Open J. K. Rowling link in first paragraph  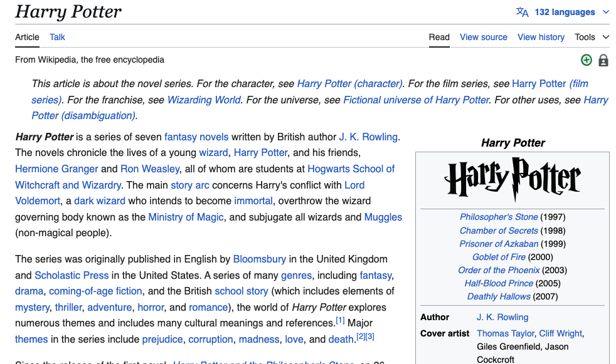click(368, 137)
